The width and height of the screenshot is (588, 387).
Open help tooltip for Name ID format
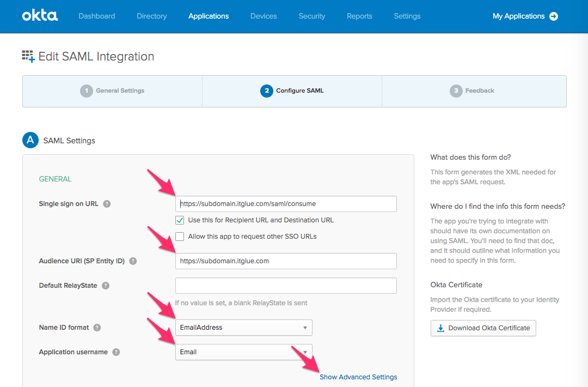96,328
